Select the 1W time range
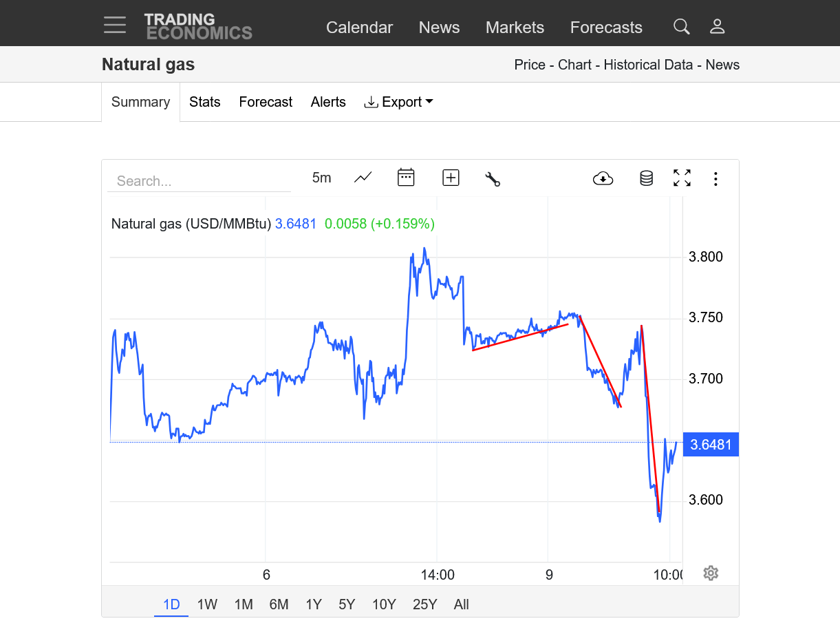 point(207,604)
